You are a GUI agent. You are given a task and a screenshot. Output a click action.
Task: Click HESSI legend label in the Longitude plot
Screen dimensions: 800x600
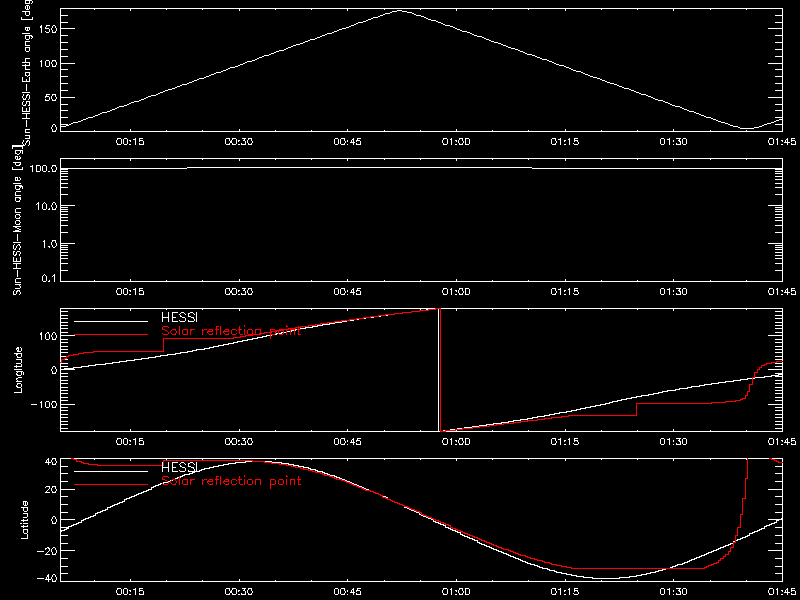click(179, 318)
